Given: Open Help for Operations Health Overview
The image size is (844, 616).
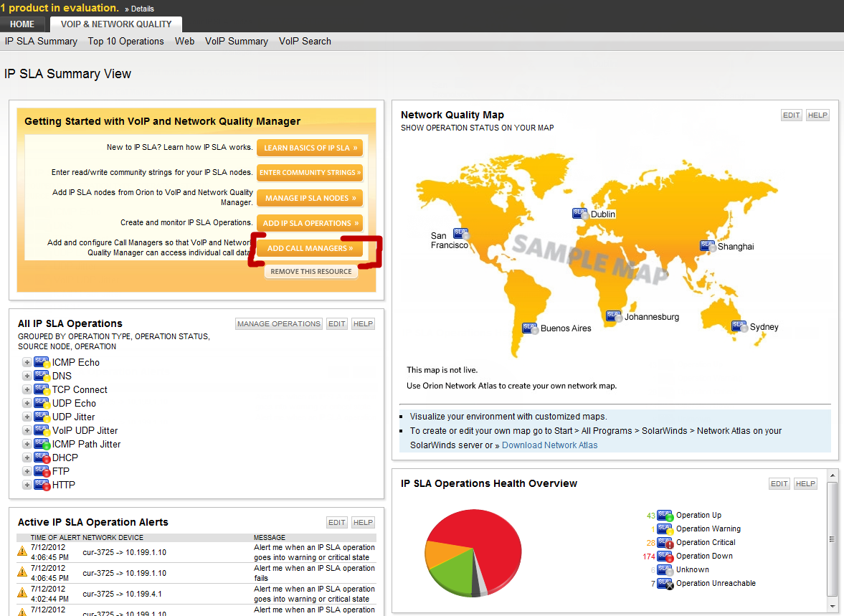Looking at the screenshot, I should pyautogui.click(x=805, y=483).
